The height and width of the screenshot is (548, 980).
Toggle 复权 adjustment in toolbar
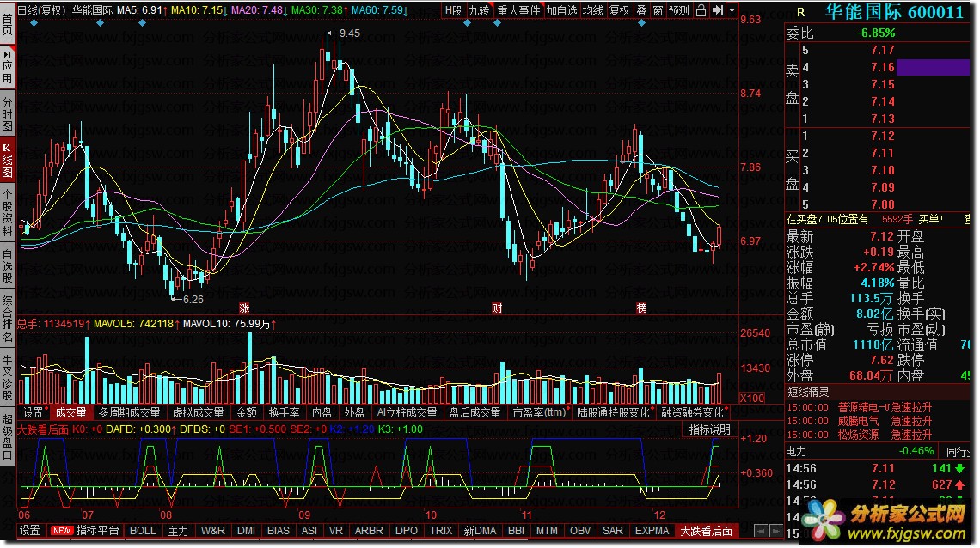coord(619,10)
